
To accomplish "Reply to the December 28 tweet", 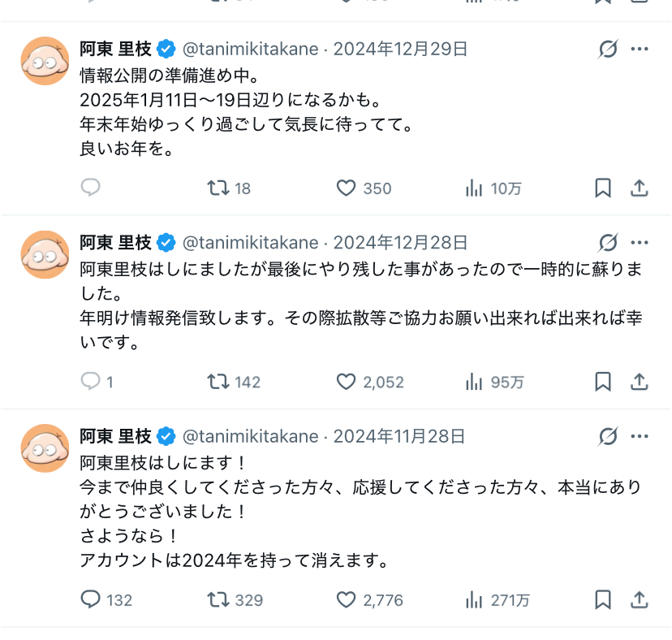I will coord(91,382).
